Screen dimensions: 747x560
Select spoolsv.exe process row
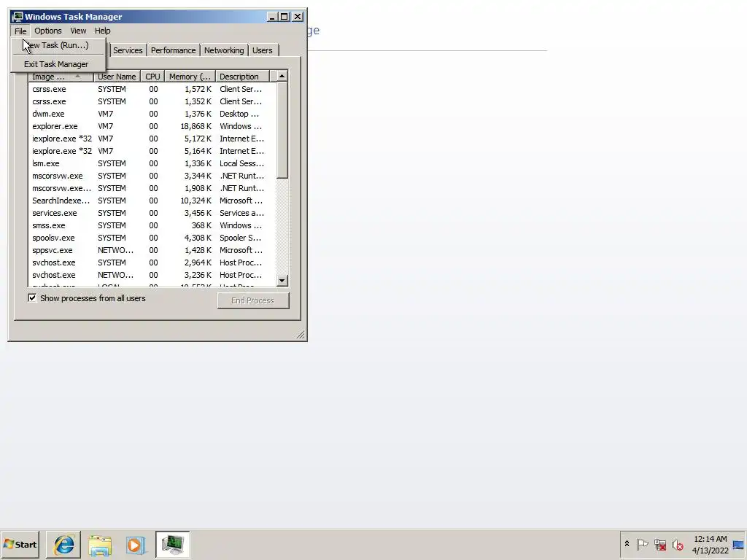[152, 238]
